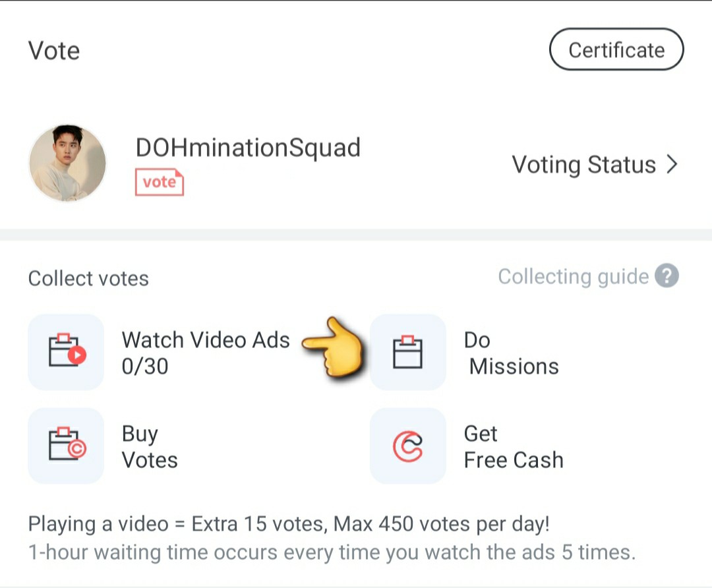Open the Collecting guide question mark icon

[667, 276]
